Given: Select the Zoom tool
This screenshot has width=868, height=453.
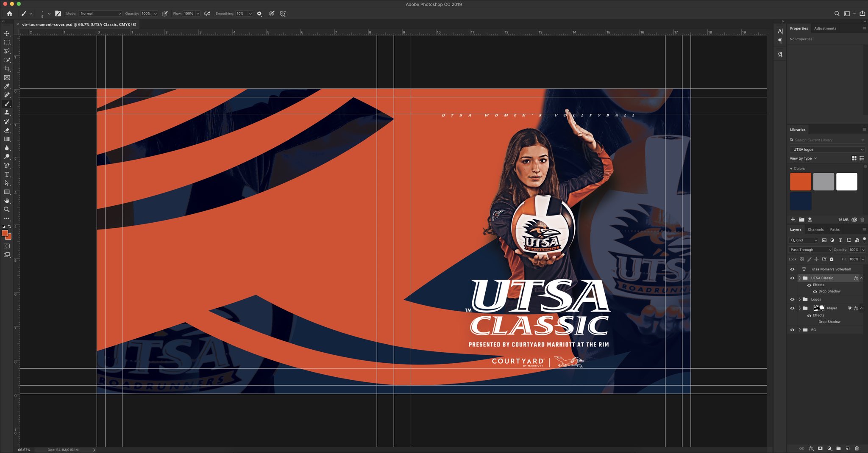Looking at the screenshot, I should [x=7, y=210].
